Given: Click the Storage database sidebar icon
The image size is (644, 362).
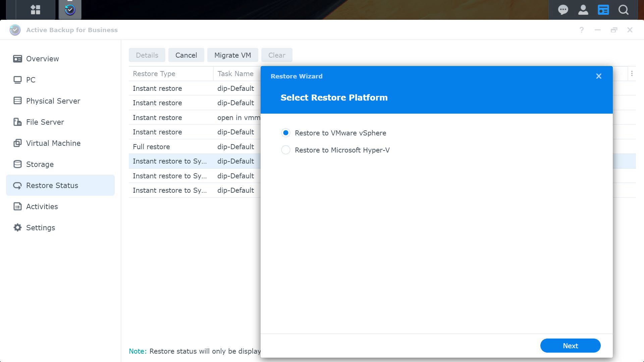Looking at the screenshot, I should [17, 164].
